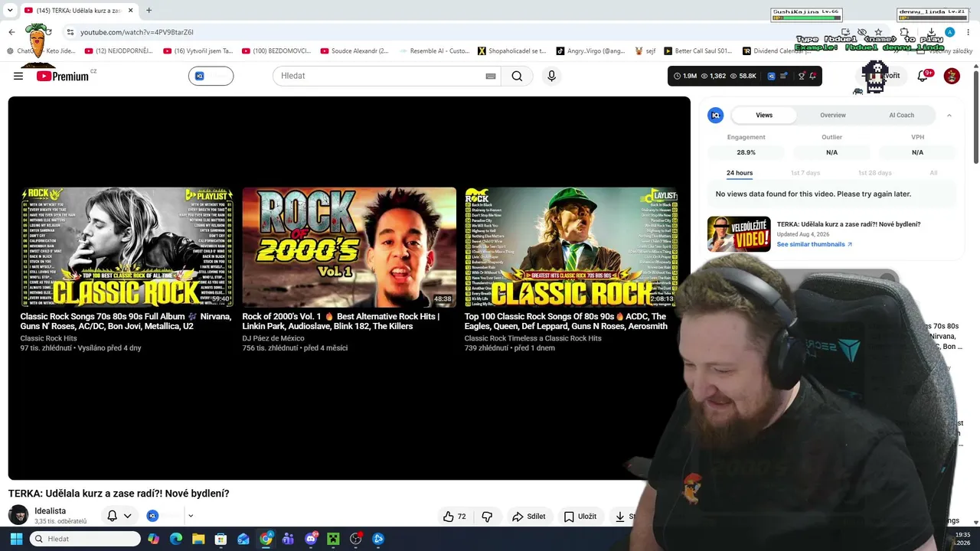Open Better Call Saul bookmark

(x=698, y=51)
